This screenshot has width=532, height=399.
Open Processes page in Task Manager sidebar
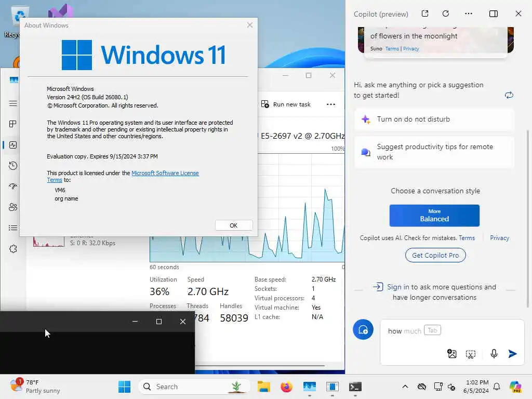pyautogui.click(x=13, y=124)
